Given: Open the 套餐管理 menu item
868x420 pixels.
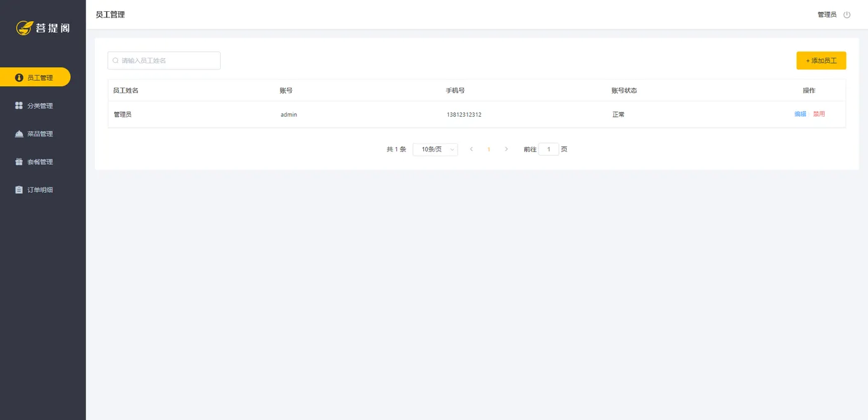Looking at the screenshot, I should tap(35, 161).
